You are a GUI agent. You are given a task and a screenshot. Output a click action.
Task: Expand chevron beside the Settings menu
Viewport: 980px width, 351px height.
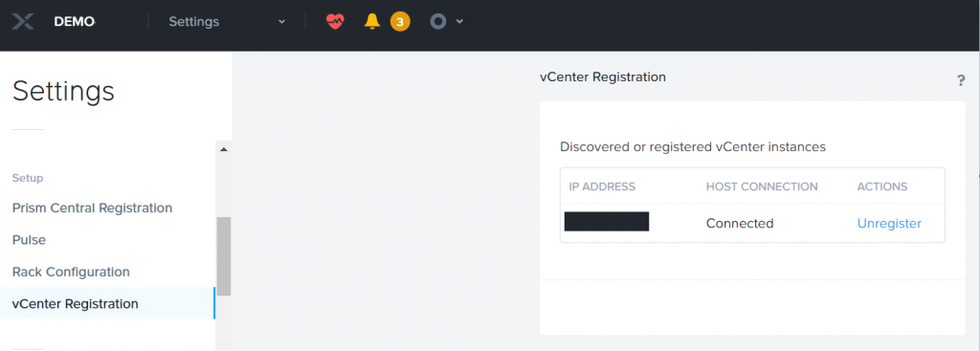[x=281, y=22]
